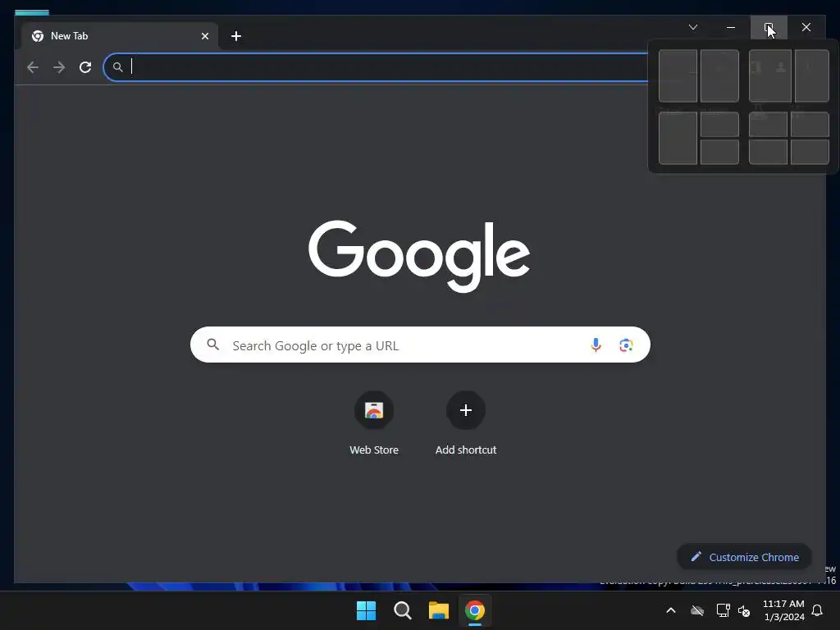The height and width of the screenshot is (630, 840).
Task: Select the New Tab tab
Action: [120, 36]
